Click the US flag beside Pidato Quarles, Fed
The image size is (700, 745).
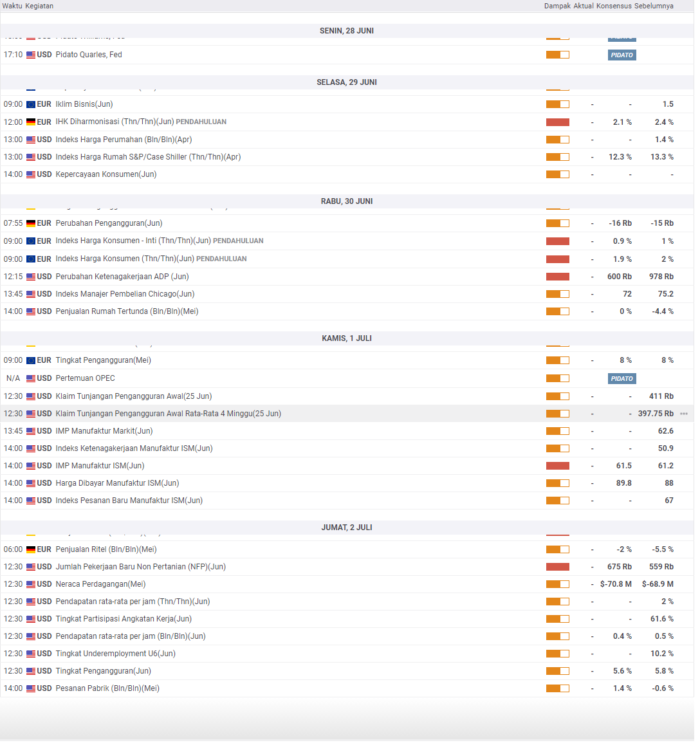pyautogui.click(x=31, y=55)
